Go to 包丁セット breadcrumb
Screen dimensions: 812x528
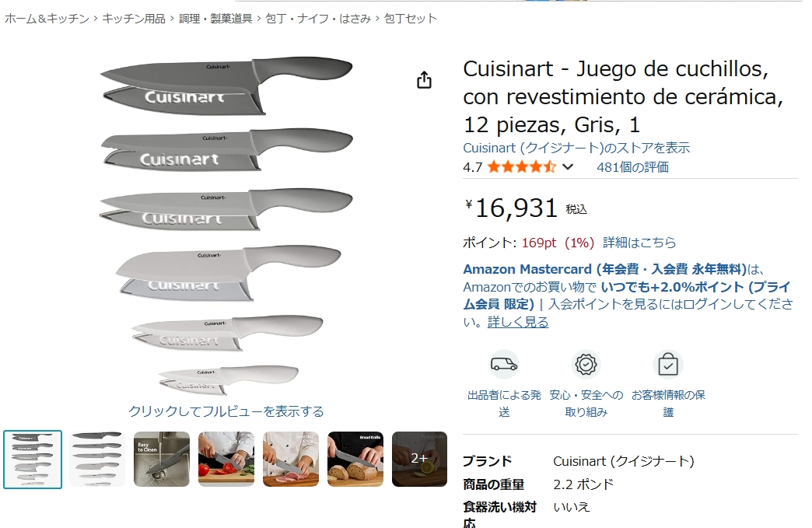pyautogui.click(x=411, y=19)
